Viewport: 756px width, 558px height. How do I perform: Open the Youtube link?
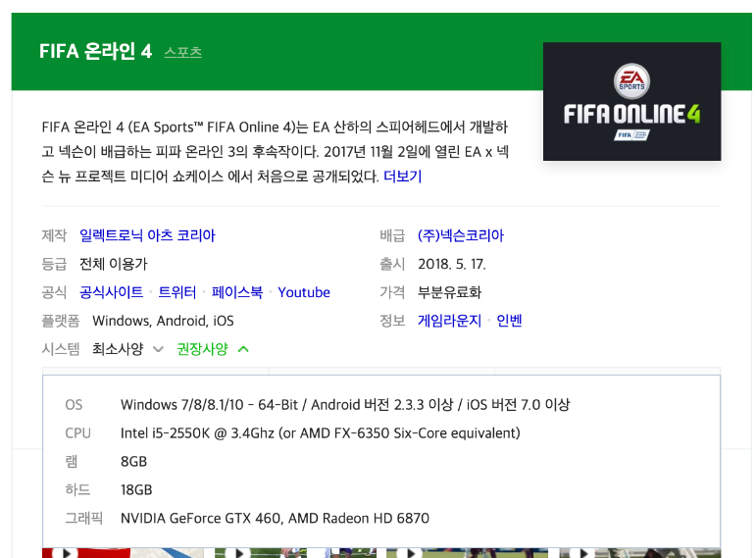(304, 292)
